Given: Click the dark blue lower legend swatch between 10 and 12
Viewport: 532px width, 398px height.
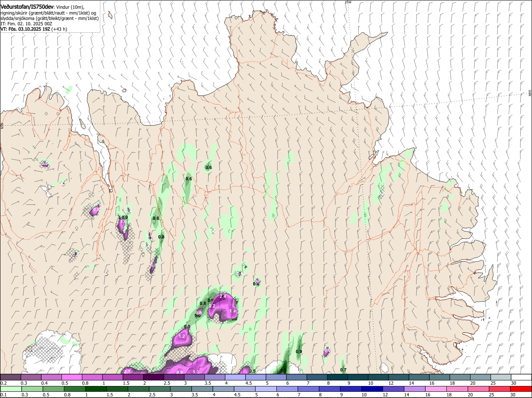Looking at the screenshot, I should click(x=372, y=389).
